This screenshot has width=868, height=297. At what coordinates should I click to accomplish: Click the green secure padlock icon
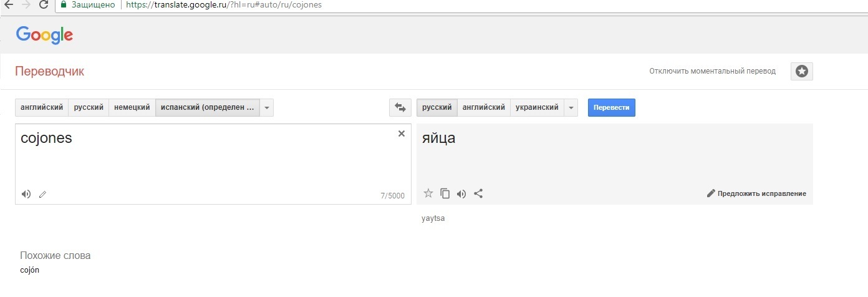pyautogui.click(x=62, y=4)
